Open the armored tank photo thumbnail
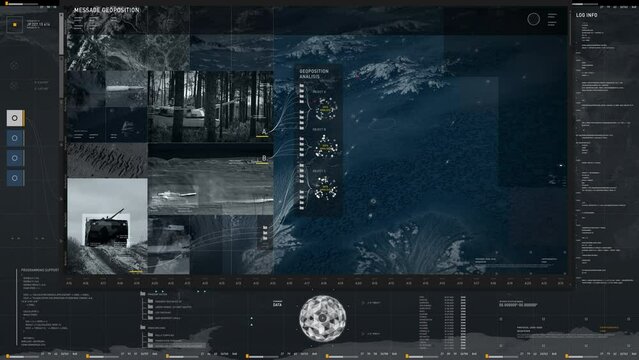This screenshot has width=639, height=360. 107,225
